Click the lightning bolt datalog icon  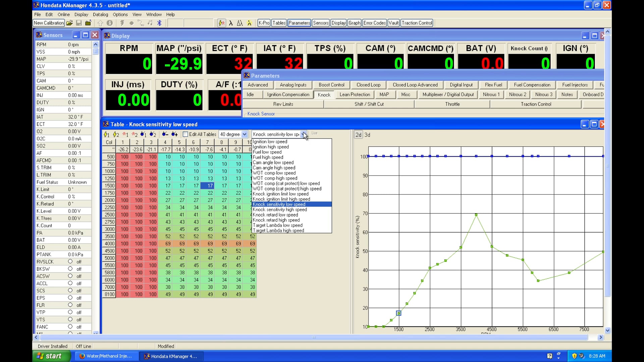coord(122,23)
